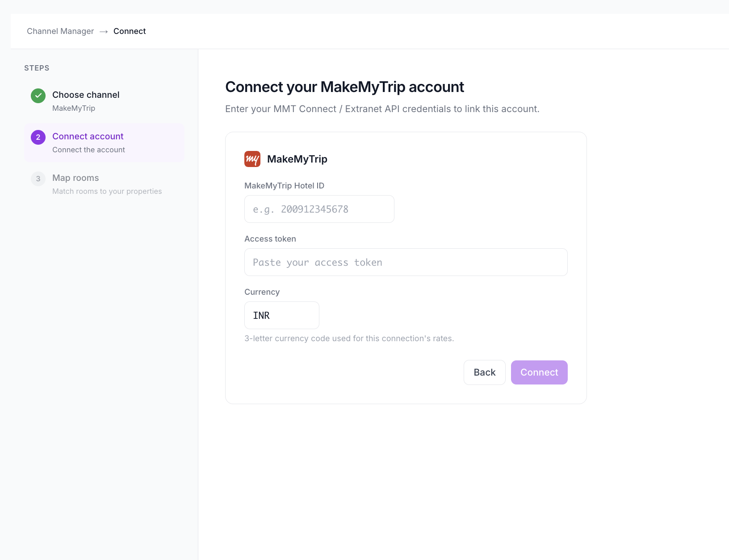This screenshot has width=729, height=560.
Task: Select the Choose channel step
Action: click(104, 101)
